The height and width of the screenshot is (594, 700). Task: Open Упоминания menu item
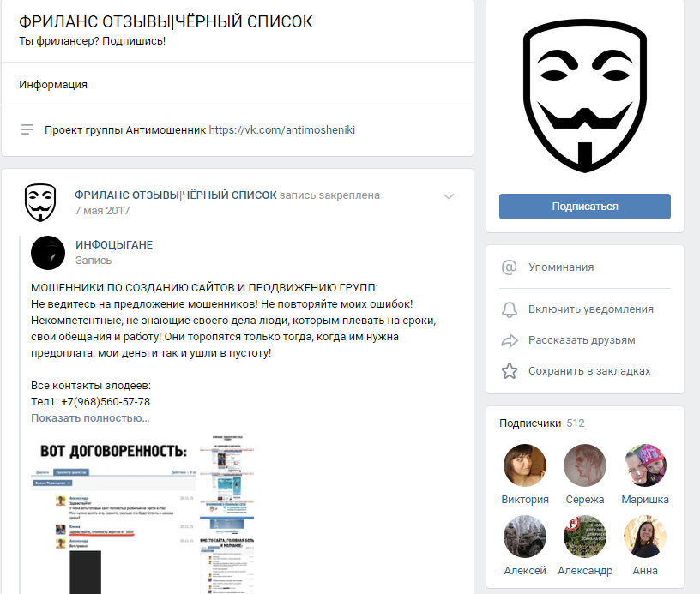pyautogui.click(x=561, y=267)
